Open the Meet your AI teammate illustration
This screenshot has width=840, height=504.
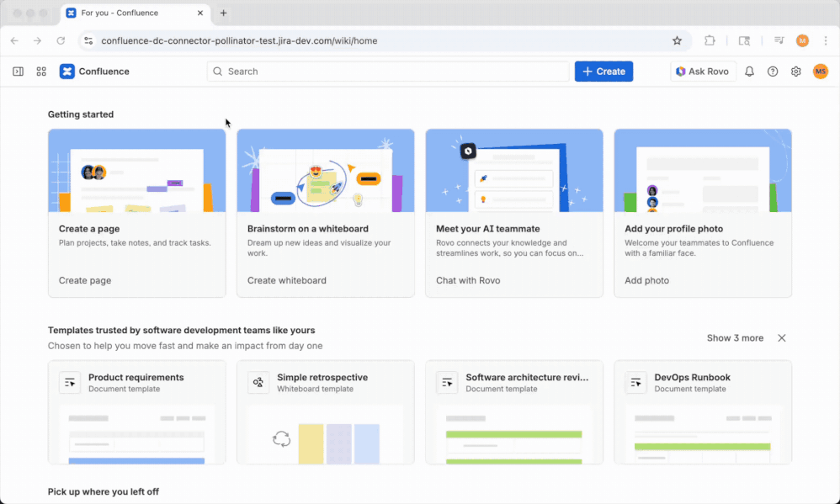[514, 170]
